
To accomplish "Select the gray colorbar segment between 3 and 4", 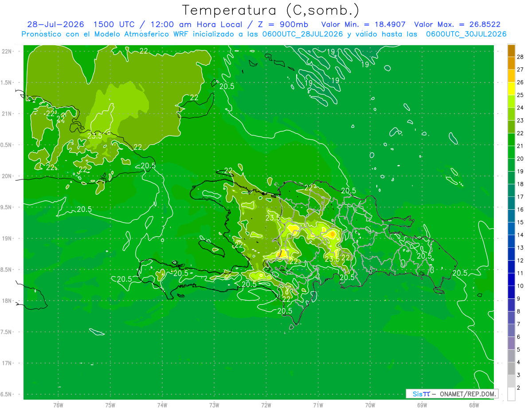I will (x=511, y=369).
